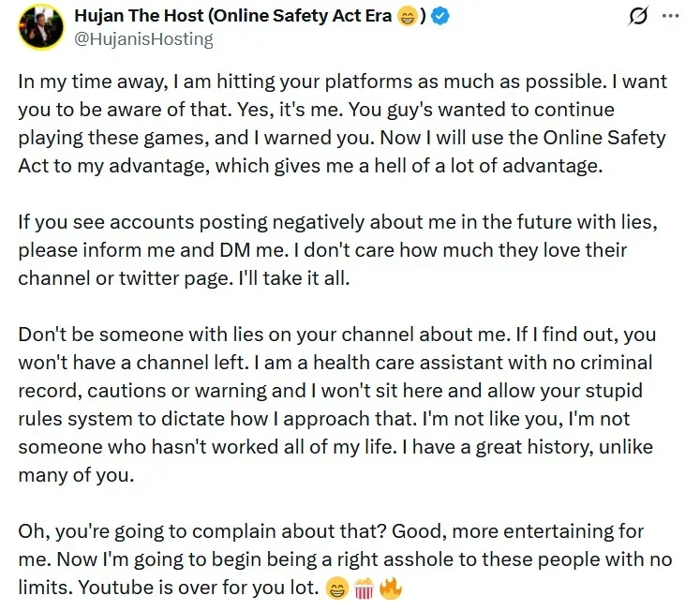The height and width of the screenshot is (611, 700).
Task: Click the fire emoji at post end
Action: tap(390, 589)
